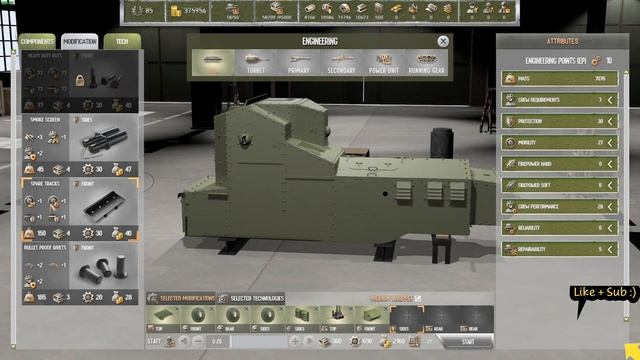Viewport: 640px width, 360px height.
Task: Open the Tech tab
Action: [x=122, y=41]
